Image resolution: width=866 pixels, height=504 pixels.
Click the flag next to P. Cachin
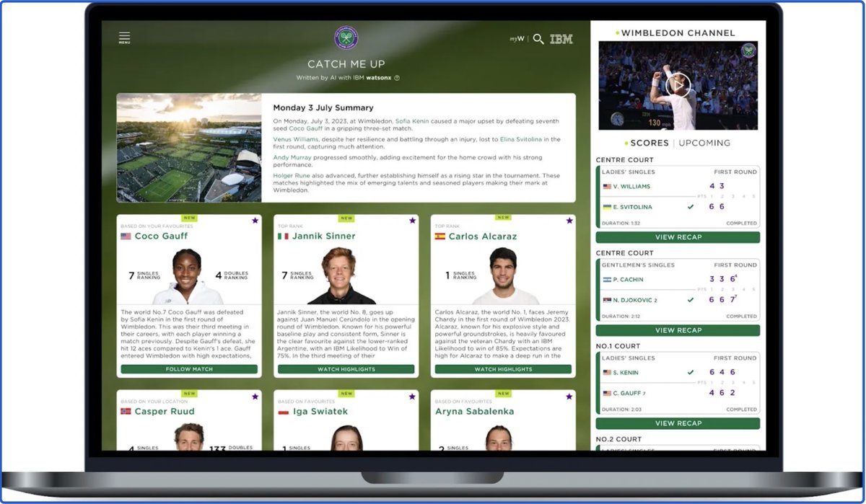coord(607,279)
